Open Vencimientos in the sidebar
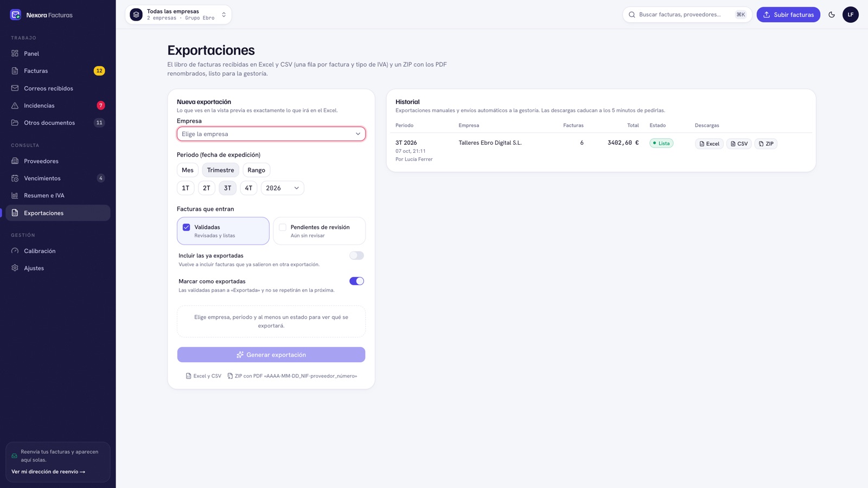 (x=58, y=178)
